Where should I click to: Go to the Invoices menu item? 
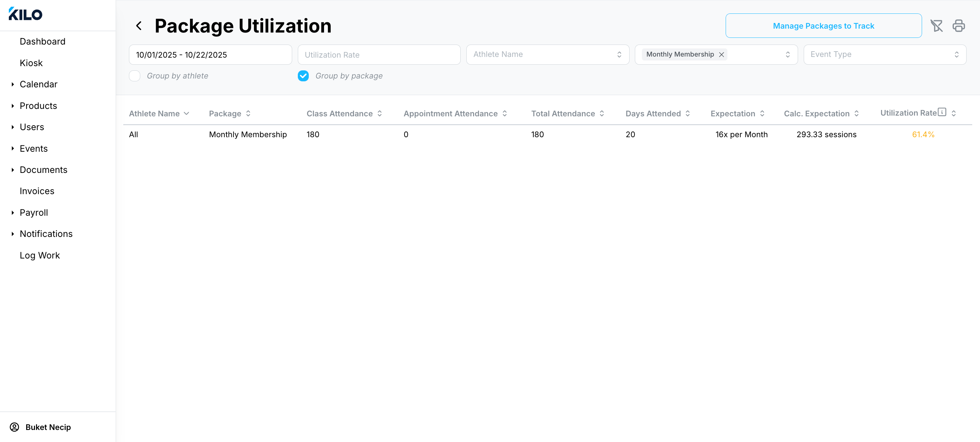(x=37, y=191)
